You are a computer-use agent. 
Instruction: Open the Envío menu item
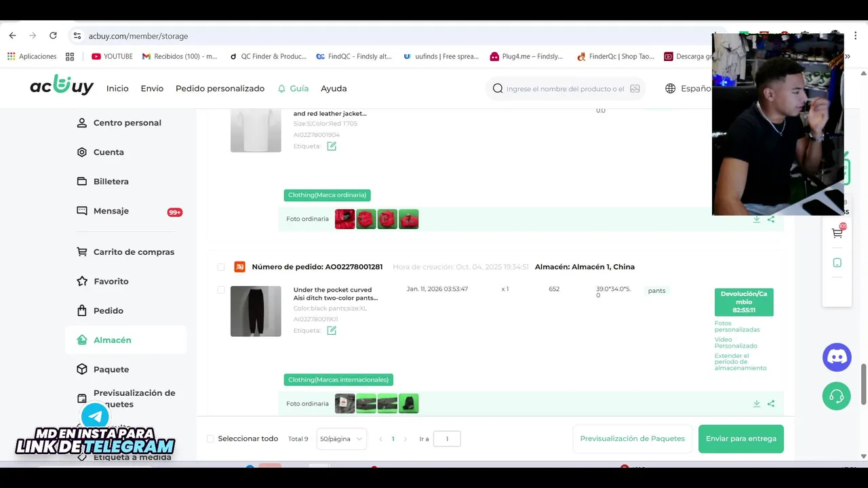(152, 88)
